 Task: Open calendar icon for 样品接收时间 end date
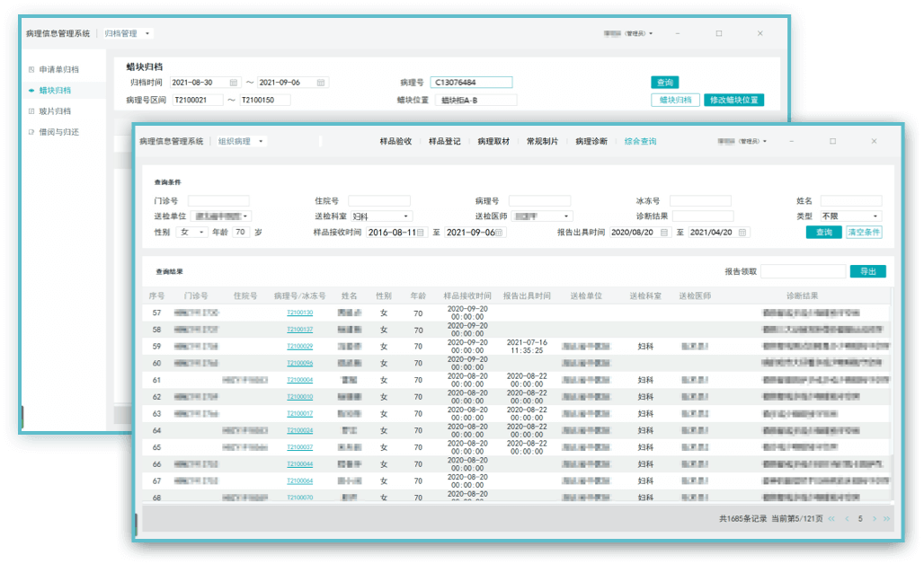click(500, 233)
